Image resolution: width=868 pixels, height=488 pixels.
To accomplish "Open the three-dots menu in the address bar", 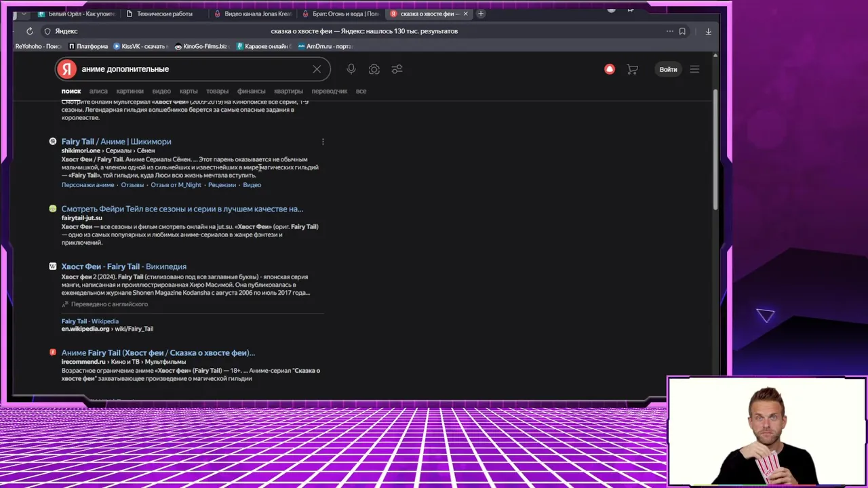I will (670, 31).
